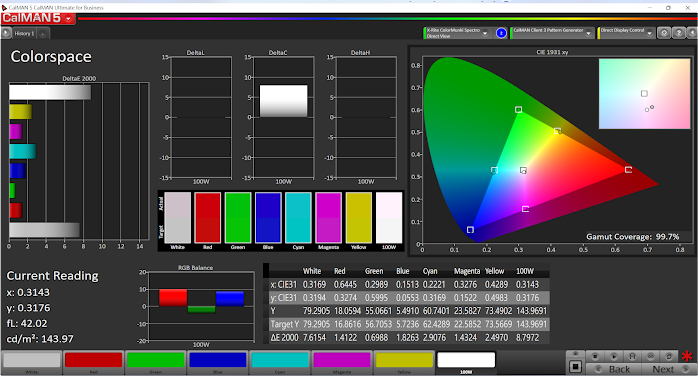Select the 100W pattern swatch in bottom strip
Viewport: 698px width, 376px height.
tap(466, 360)
